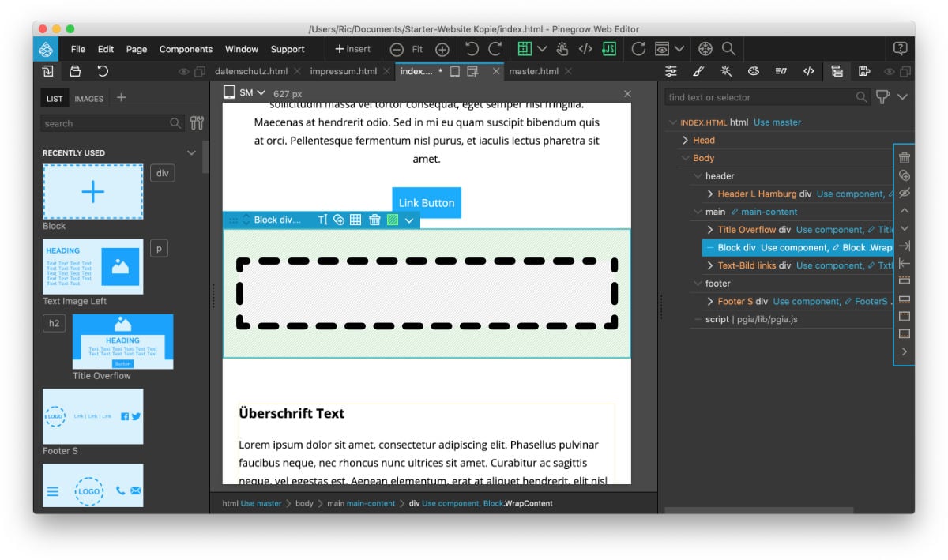Zoom in with the plus circle
Screen dimensions: 948x560
pyautogui.click(x=442, y=49)
